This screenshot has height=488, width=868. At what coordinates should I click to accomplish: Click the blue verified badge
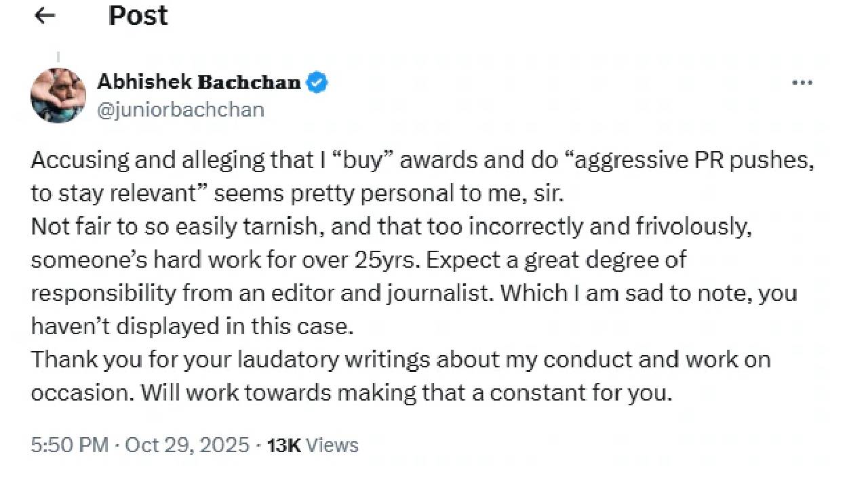(317, 83)
